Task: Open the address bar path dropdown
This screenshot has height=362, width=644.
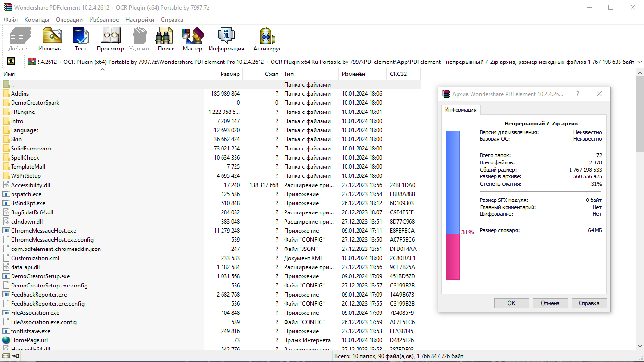Action: [639, 61]
